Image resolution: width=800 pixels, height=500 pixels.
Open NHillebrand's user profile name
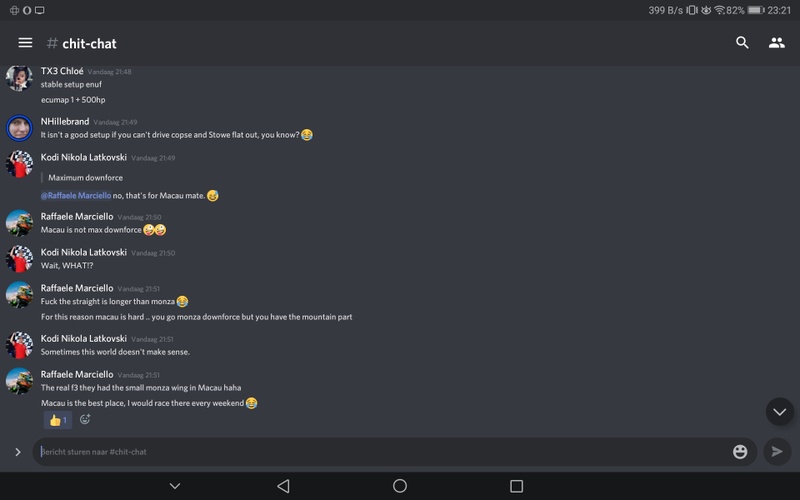(65, 122)
